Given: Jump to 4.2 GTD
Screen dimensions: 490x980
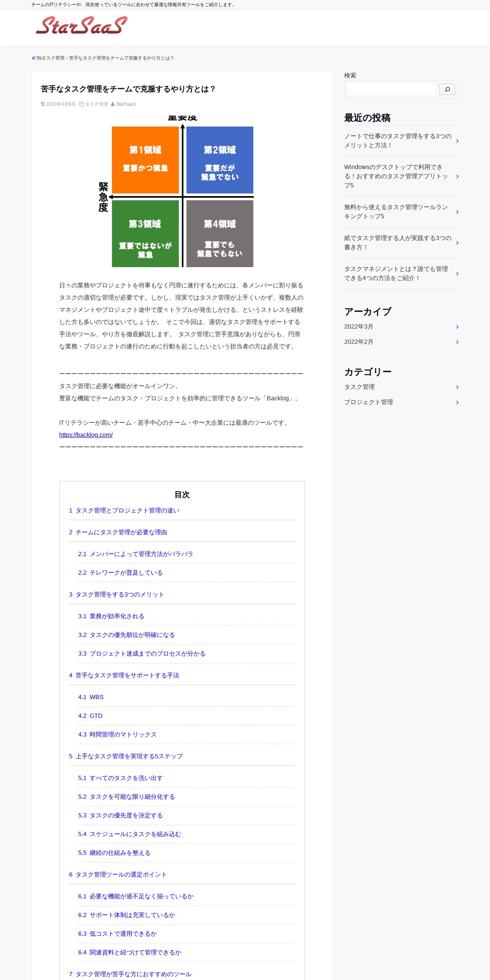Looking at the screenshot, I should tap(90, 716).
